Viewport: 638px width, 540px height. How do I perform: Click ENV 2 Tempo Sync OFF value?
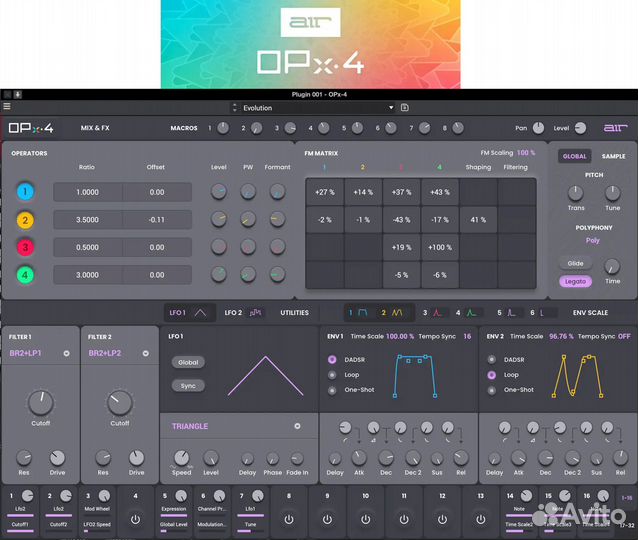click(x=624, y=337)
